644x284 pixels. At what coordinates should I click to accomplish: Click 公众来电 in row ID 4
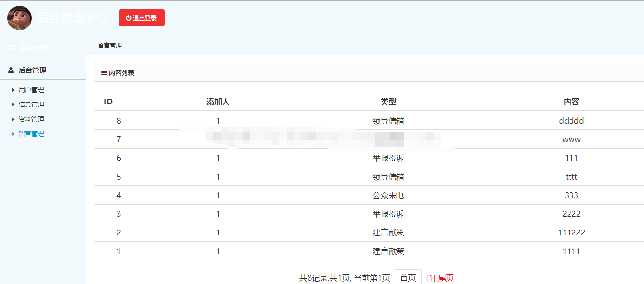(x=389, y=195)
